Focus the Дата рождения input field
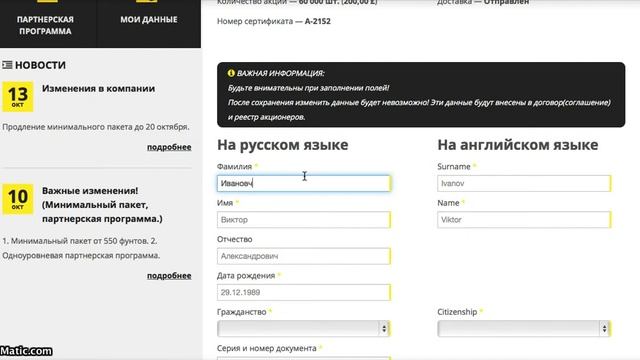 (x=304, y=292)
